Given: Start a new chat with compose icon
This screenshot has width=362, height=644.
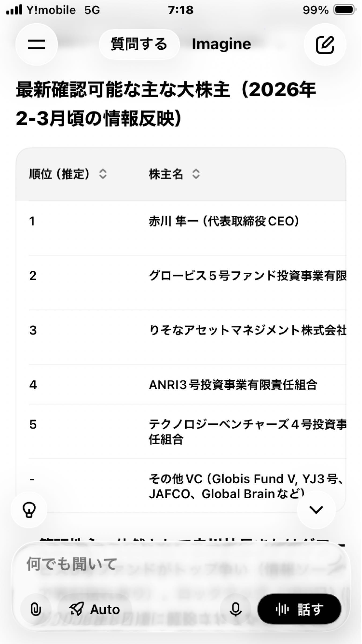Looking at the screenshot, I should click(325, 44).
